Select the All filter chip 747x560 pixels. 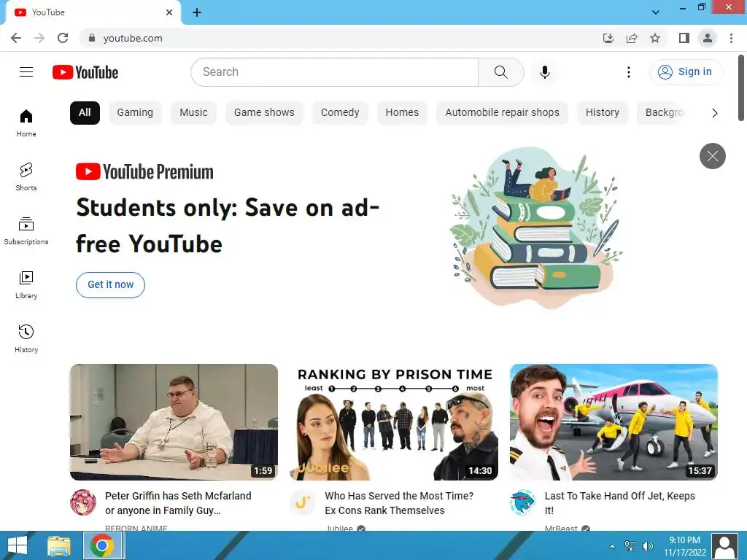pos(85,113)
